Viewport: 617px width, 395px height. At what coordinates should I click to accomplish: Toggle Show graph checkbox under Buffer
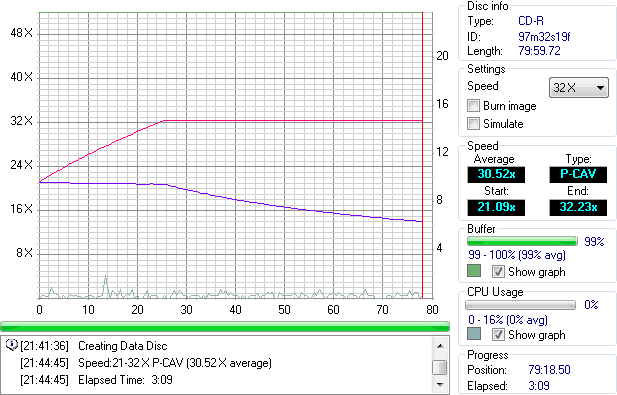pyautogui.click(x=498, y=271)
